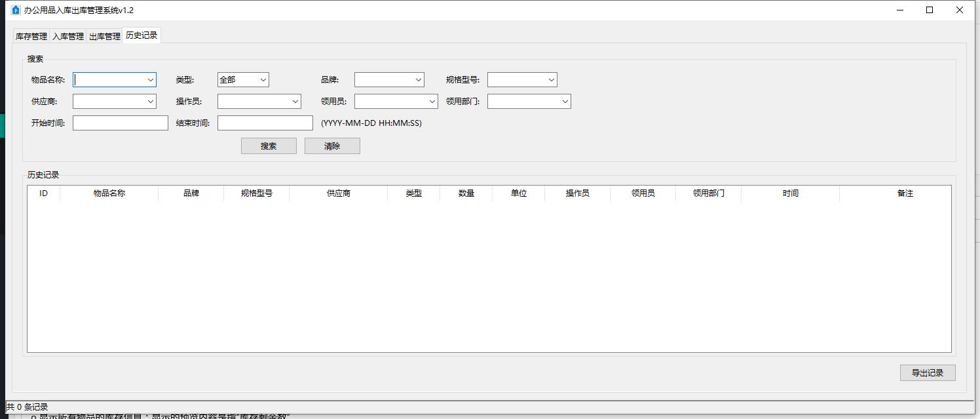Switch to the 库存管理 tab
This screenshot has width=980, height=419.
pos(31,37)
